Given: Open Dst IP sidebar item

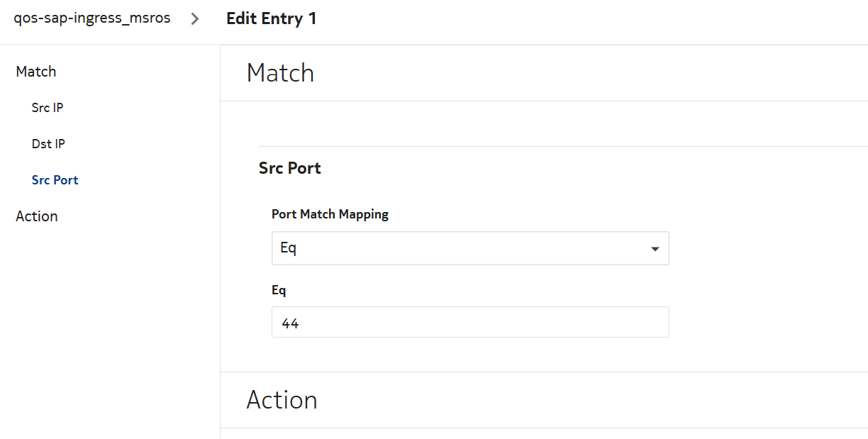Looking at the screenshot, I should coord(48,144).
